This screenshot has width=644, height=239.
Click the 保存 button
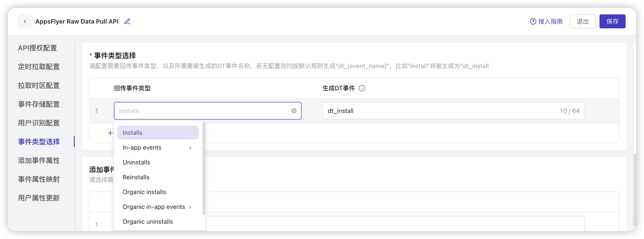[612, 21]
